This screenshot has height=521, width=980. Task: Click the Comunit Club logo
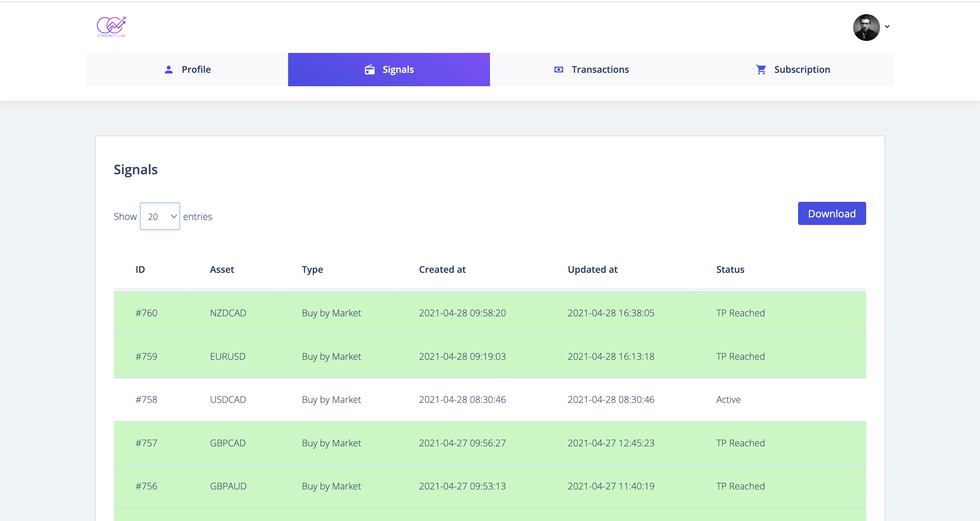tap(111, 26)
